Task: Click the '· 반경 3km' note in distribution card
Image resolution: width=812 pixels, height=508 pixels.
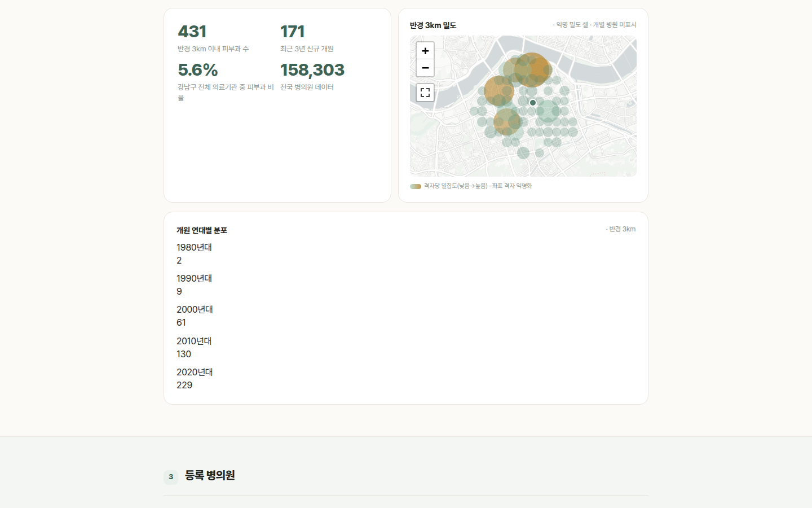Action: coord(621,229)
